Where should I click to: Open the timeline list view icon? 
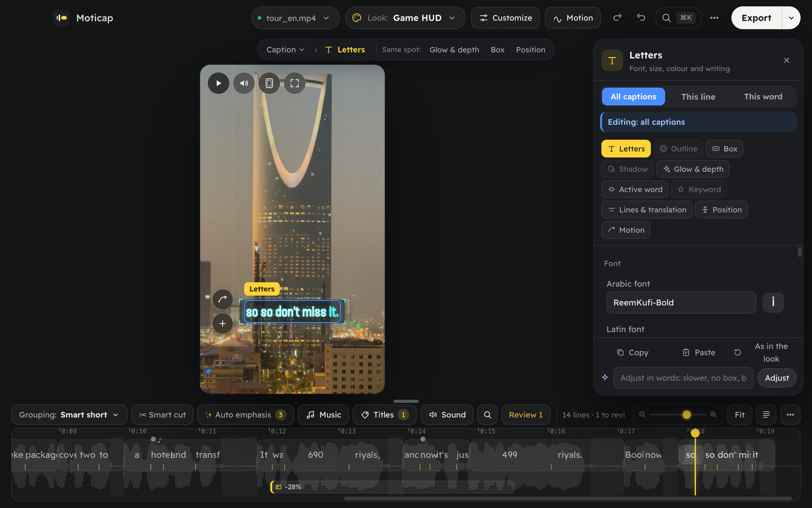click(766, 415)
